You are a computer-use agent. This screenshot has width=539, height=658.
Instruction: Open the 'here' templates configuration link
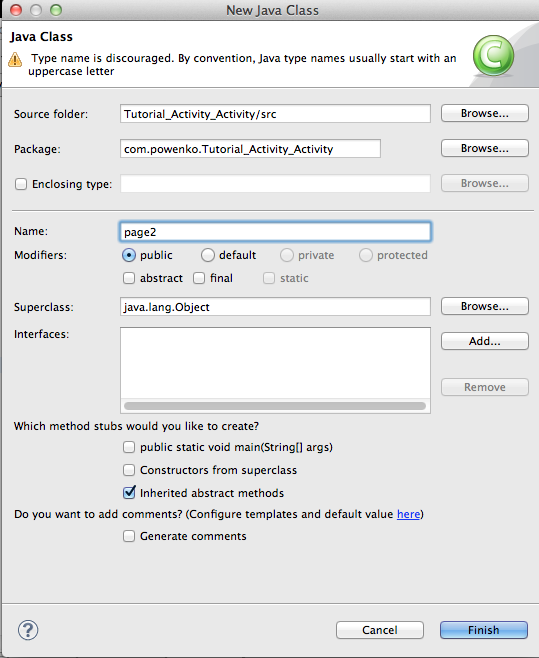click(x=408, y=514)
